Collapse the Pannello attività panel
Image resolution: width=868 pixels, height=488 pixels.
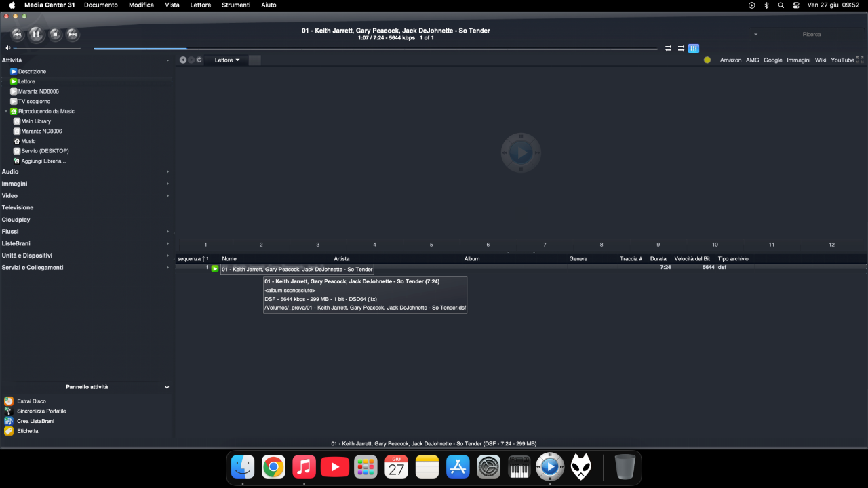point(167,387)
